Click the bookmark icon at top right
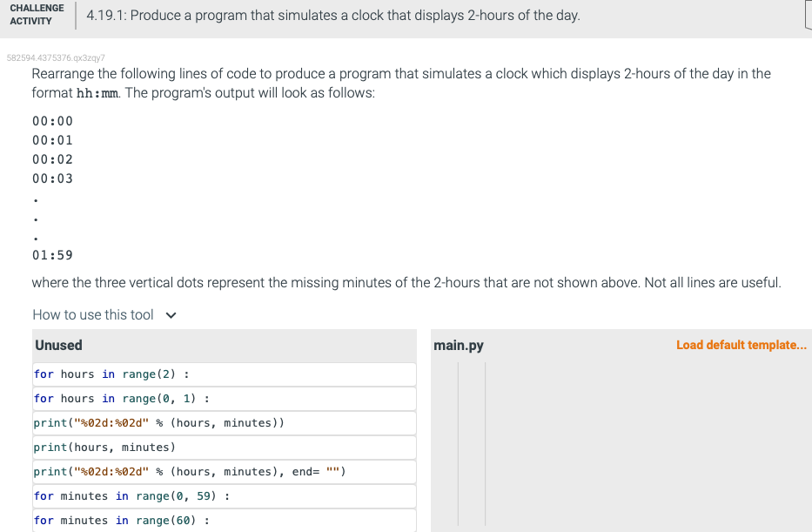 pos(808,15)
